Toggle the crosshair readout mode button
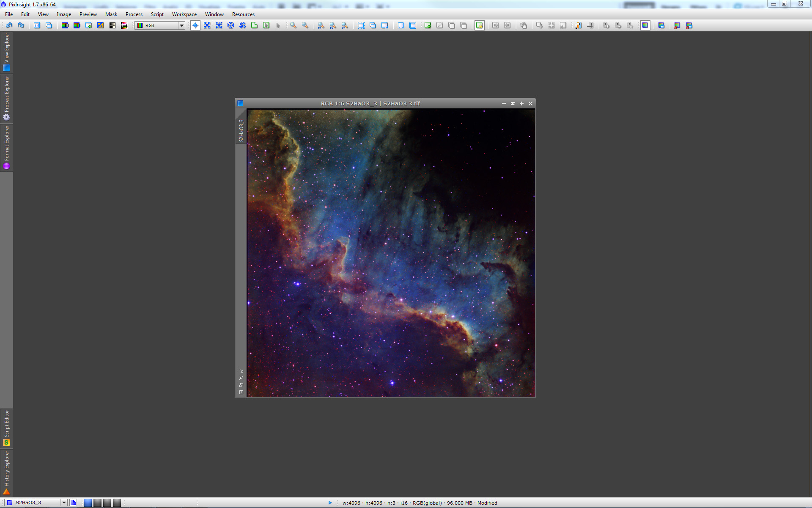The width and height of the screenshot is (812, 508). (195, 25)
